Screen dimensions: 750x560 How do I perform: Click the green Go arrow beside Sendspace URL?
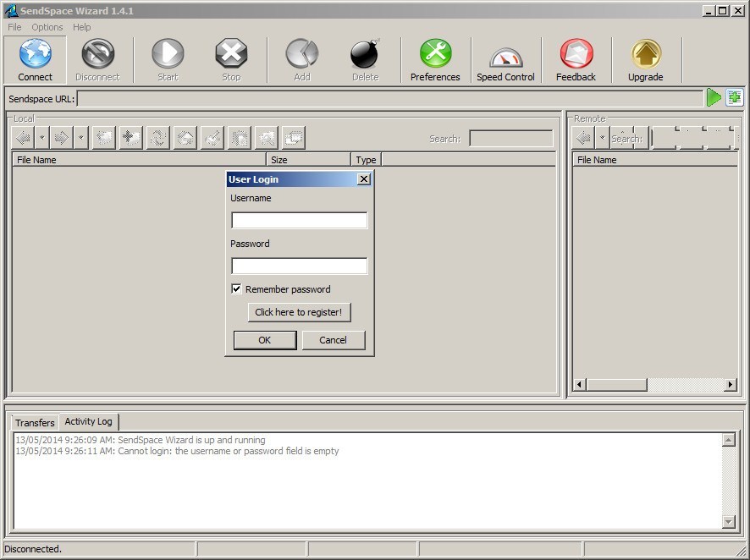point(714,97)
